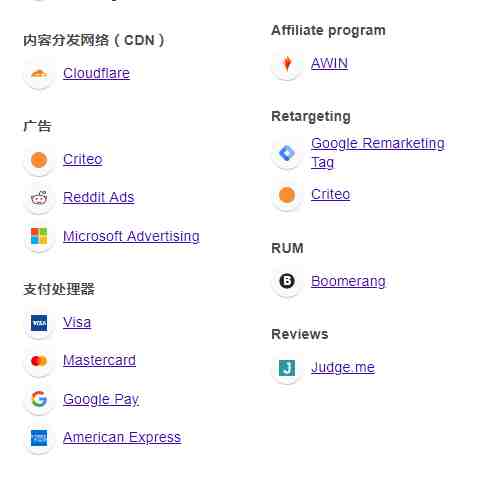The height and width of the screenshot is (479, 485).
Task: Click the Microsoft Advertising four-color logo
Action: pyautogui.click(x=39, y=236)
